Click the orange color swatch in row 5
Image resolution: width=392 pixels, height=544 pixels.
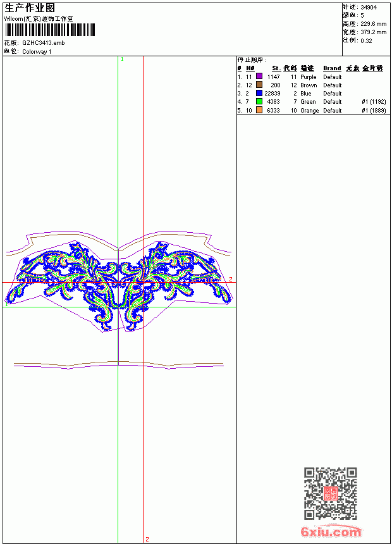pyautogui.click(x=259, y=110)
